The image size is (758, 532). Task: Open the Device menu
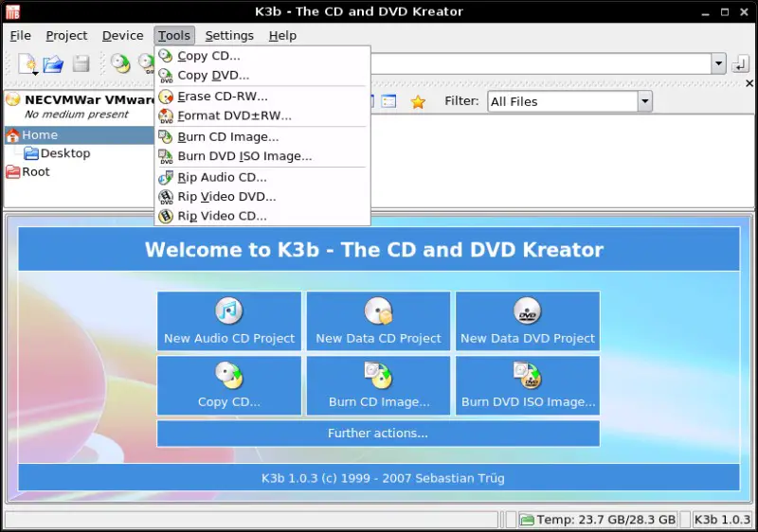(x=123, y=36)
